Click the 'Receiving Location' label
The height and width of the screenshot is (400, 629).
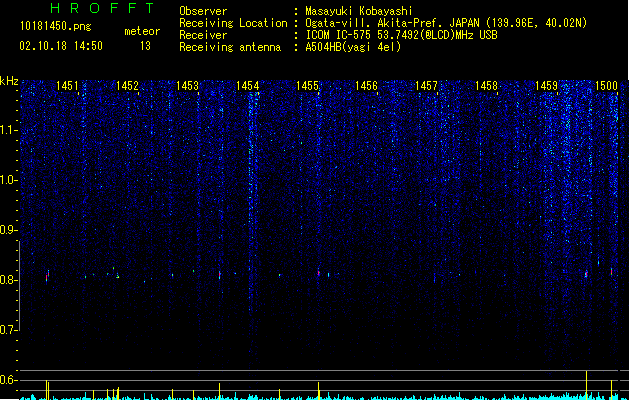point(233,23)
